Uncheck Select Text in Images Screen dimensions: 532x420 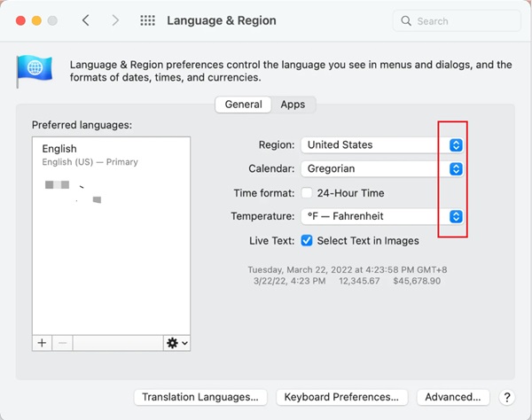tap(307, 240)
